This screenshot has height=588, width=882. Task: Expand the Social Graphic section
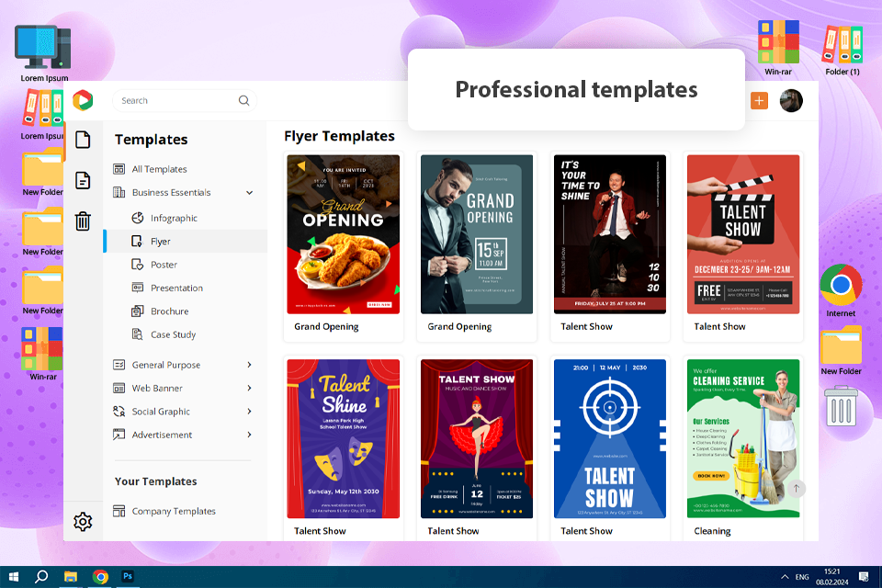point(249,412)
